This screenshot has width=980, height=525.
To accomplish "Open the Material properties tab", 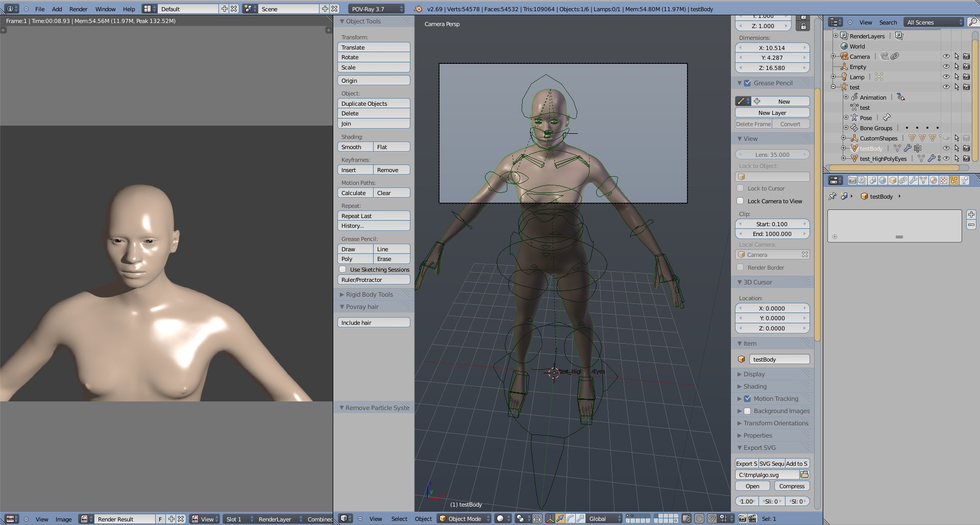I will click(934, 180).
